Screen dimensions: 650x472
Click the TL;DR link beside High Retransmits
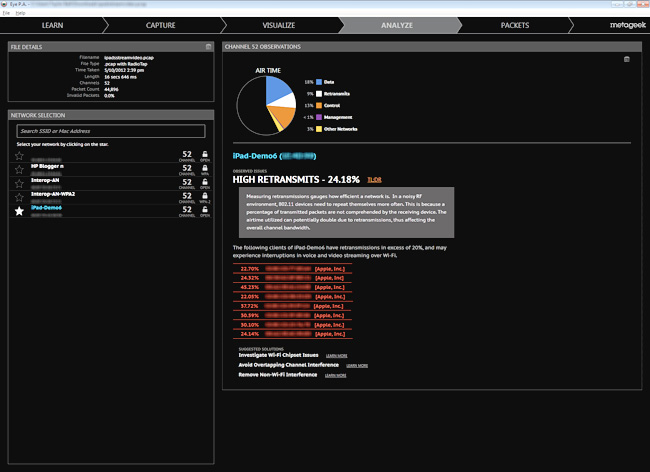pos(374,180)
